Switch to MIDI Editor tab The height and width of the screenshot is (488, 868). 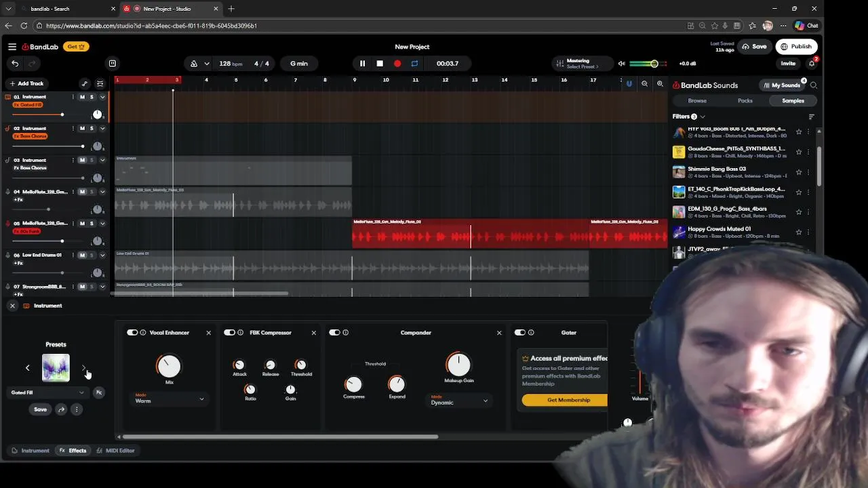point(115,451)
